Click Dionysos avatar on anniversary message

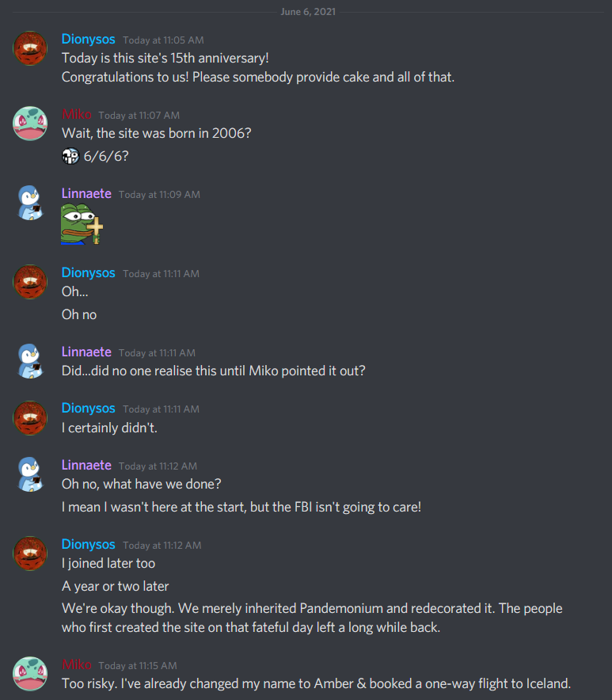tap(30, 48)
